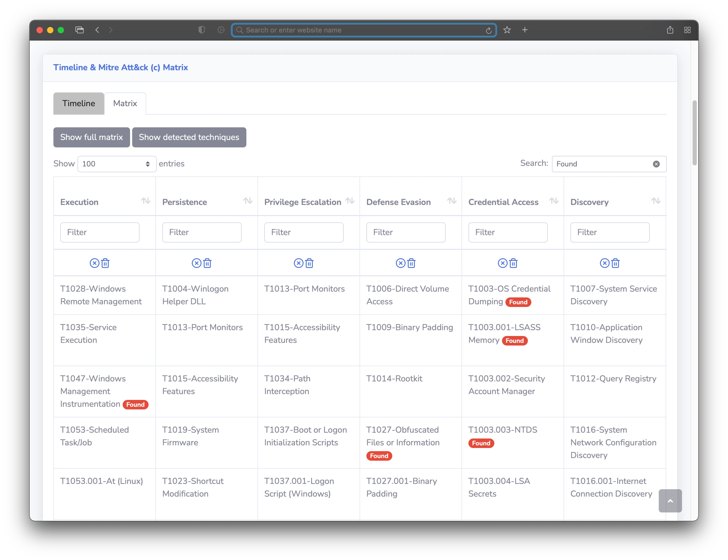Click the page vertical scrollbar
The height and width of the screenshot is (560, 728).
pyautogui.click(x=694, y=133)
